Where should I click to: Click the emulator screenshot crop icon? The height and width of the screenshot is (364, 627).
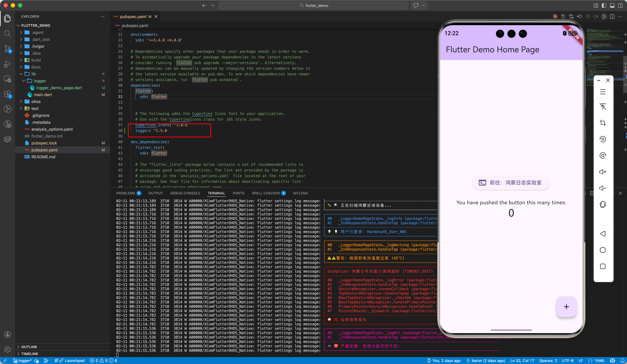(603, 123)
